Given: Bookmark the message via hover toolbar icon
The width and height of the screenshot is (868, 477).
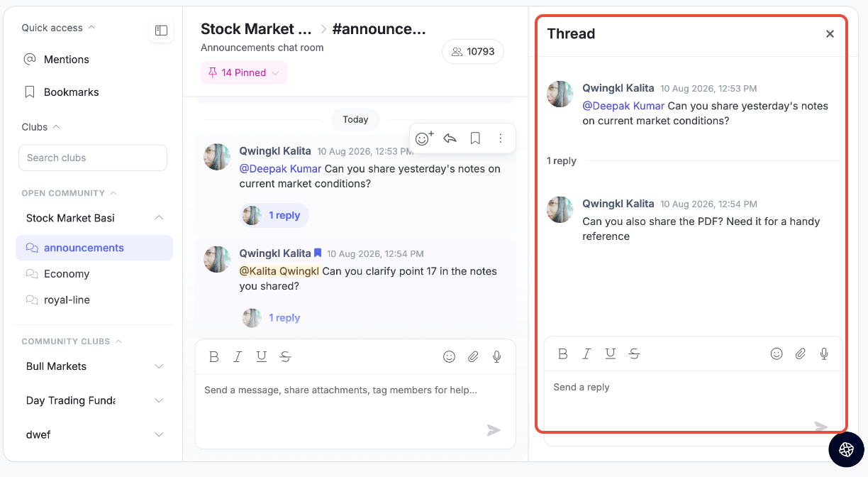Looking at the screenshot, I should coord(475,138).
